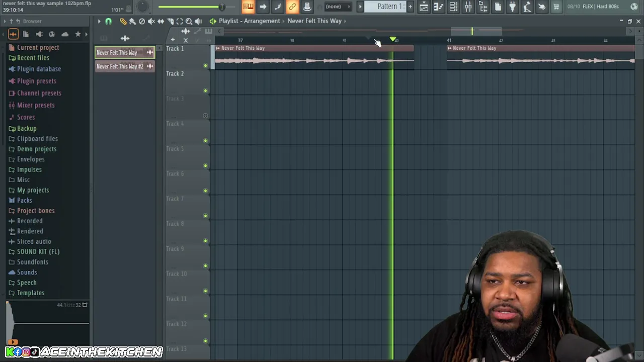This screenshot has width=644, height=362.
Task: Open the Mixer from top toolbar
Action: 468,7
